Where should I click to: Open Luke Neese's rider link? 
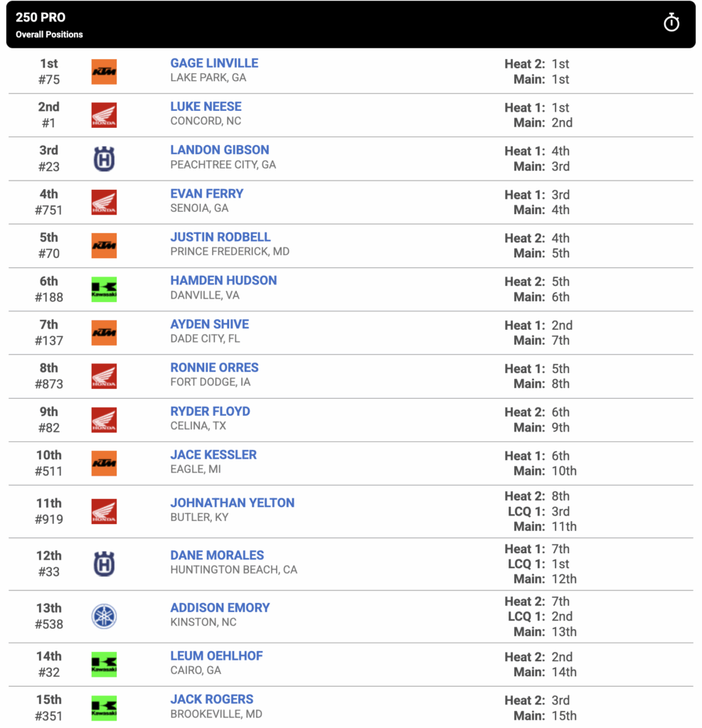[x=206, y=107]
